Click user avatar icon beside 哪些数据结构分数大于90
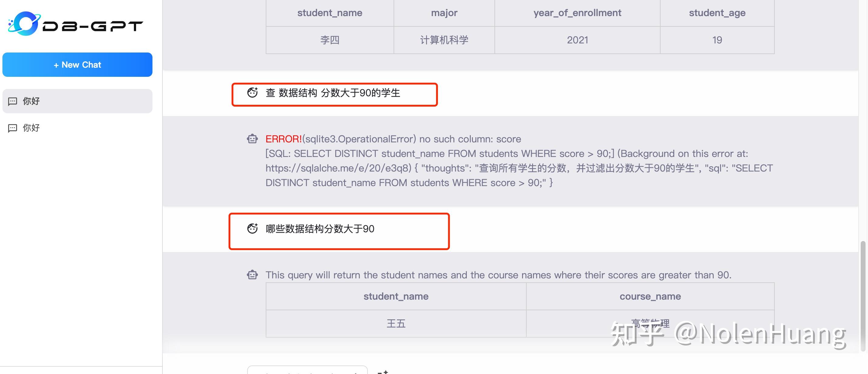The image size is (868, 374). (x=252, y=229)
